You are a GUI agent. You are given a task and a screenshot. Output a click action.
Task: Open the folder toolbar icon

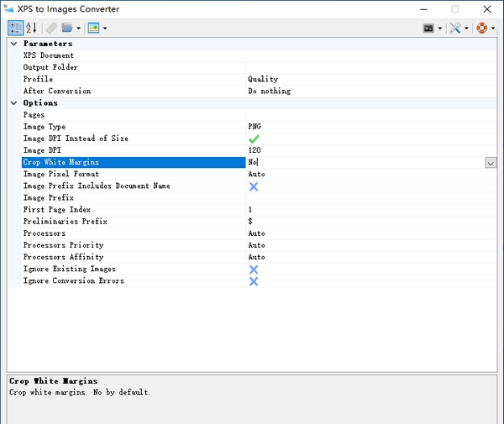(67, 28)
